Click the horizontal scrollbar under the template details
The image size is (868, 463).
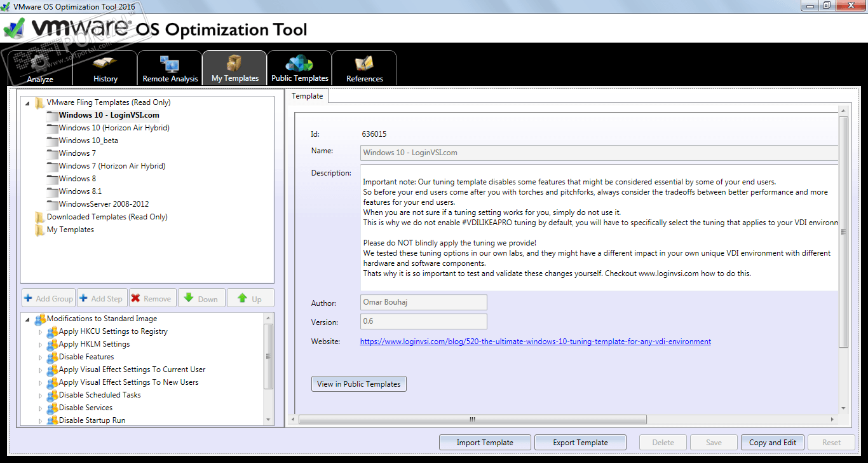pos(473,420)
